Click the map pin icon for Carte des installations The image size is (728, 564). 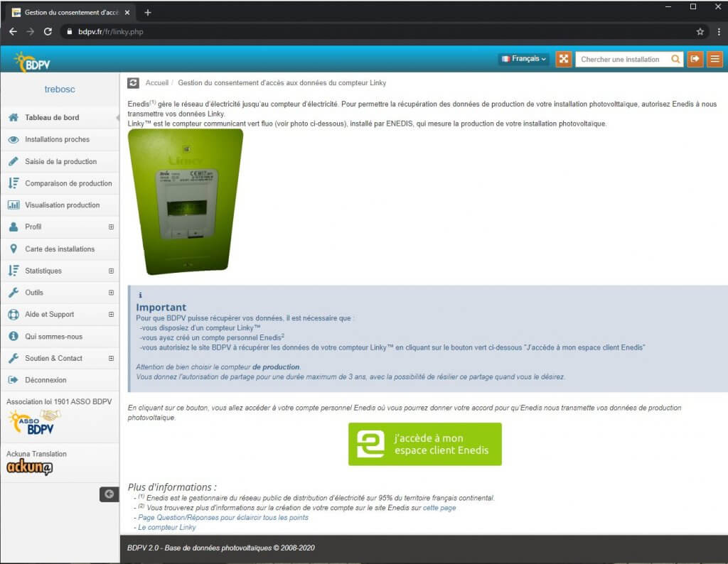pos(14,249)
